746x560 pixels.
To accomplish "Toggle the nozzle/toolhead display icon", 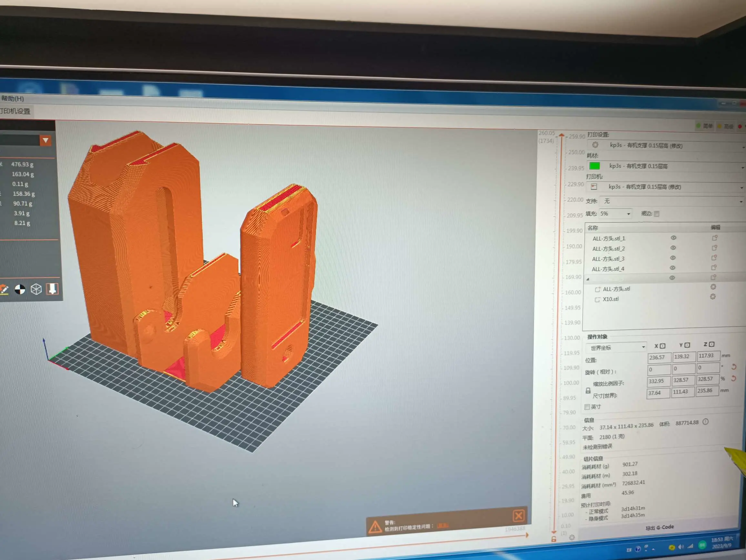I will coord(52,289).
